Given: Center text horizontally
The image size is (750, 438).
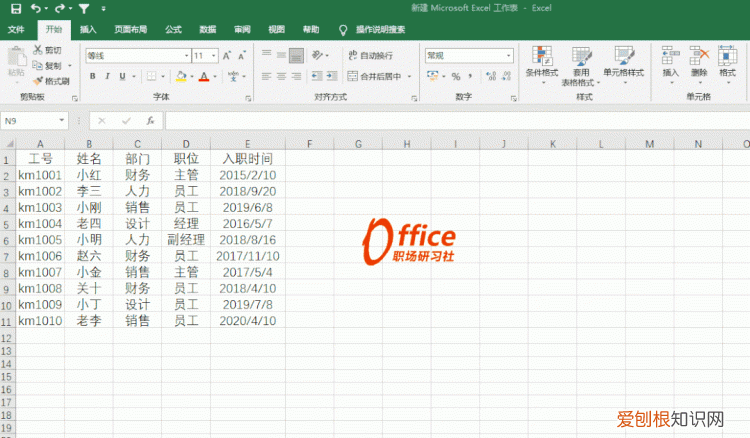Looking at the screenshot, I should [281, 76].
